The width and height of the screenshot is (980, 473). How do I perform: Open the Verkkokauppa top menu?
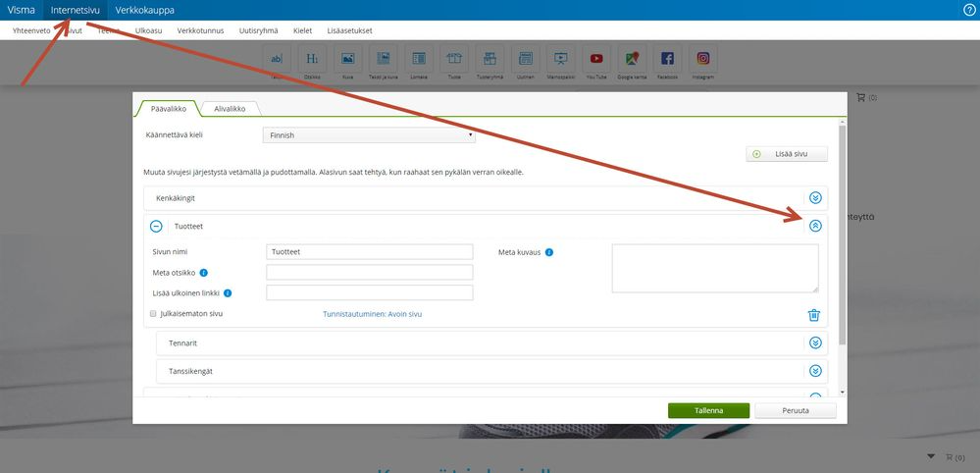click(144, 10)
